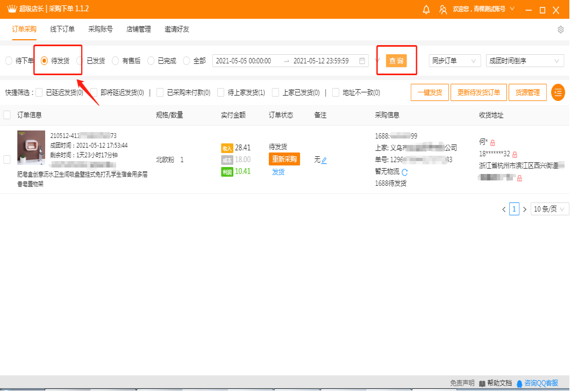Click the product thumbnail image
This screenshot has height=392, width=571.
pos(31,148)
